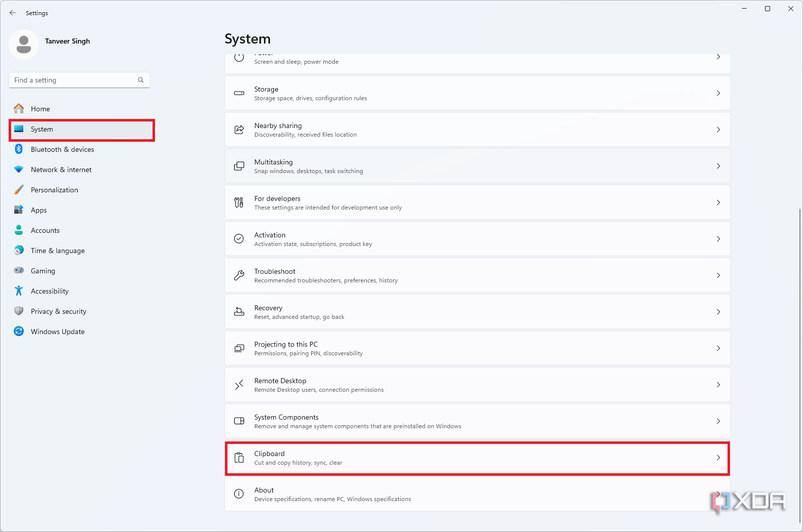
Task: Open the Recovery settings label
Action: (268, 308)
